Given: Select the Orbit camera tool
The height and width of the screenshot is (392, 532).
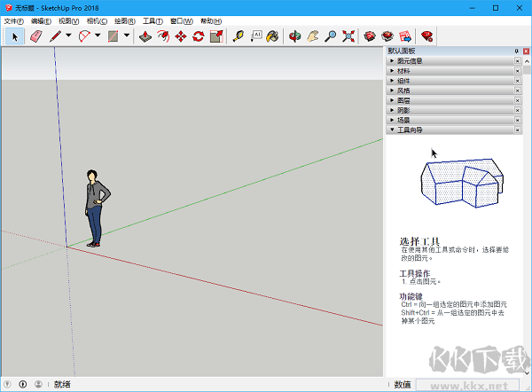Looking at the screenshot, I should coord(294,36).
